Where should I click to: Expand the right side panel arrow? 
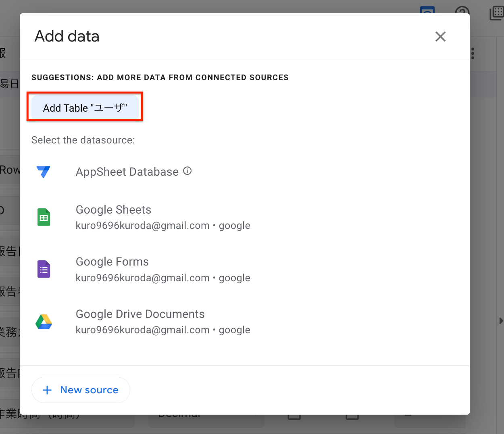(x=501, y=321)
